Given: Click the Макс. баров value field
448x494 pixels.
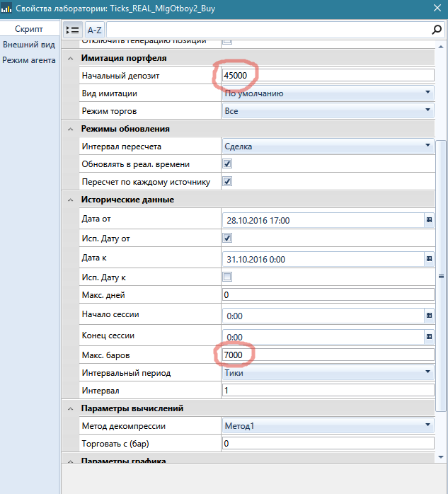Looking at the screenshot, I should click(327, 355).
